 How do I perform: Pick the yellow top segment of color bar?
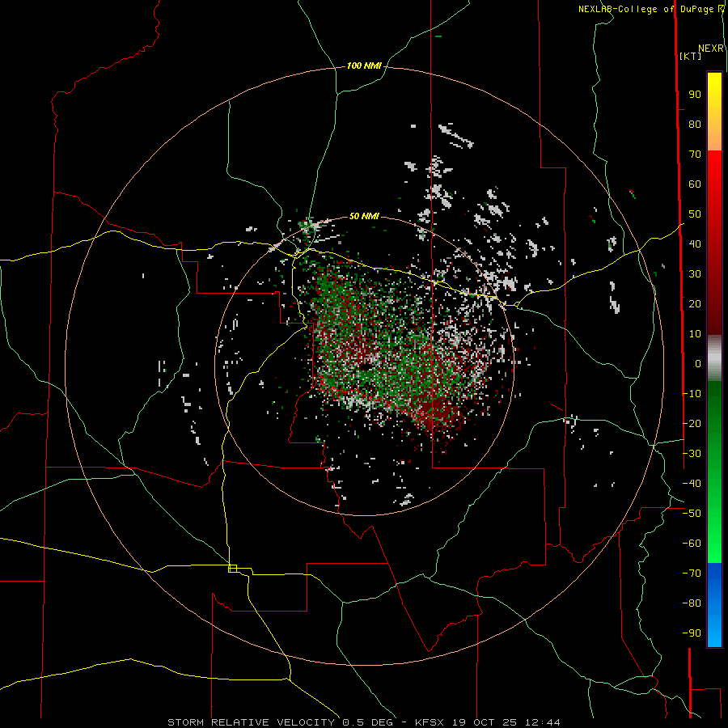click(x=714, y=112)
